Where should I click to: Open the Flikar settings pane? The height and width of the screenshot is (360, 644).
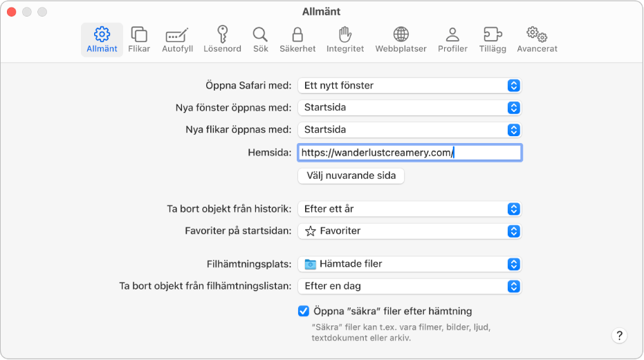[139, 39]
